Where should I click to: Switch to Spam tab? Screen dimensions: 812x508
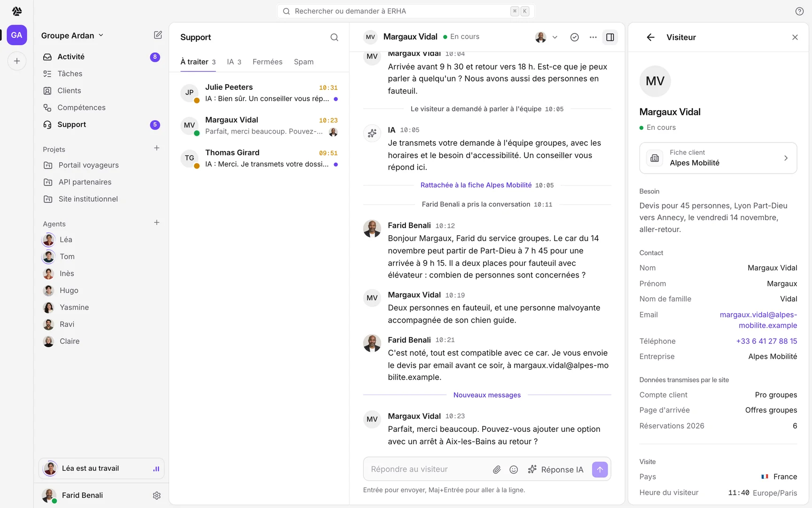[304, 62]
